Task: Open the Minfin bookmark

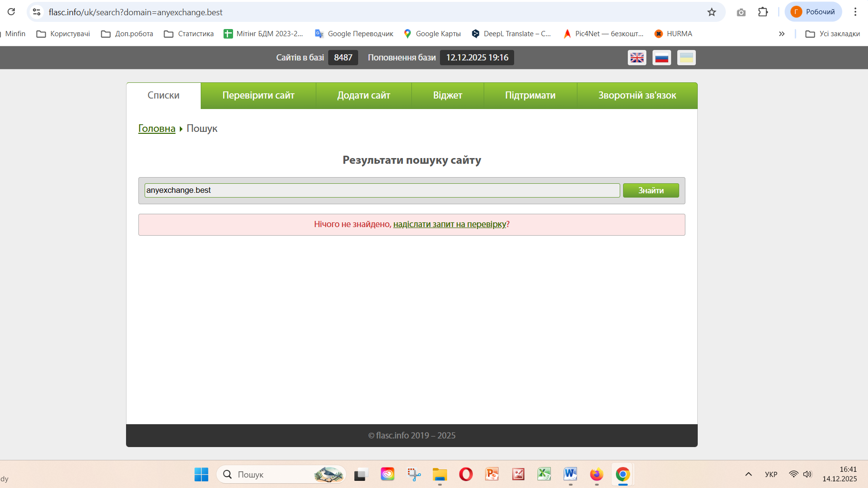Action: click(15, 34)
